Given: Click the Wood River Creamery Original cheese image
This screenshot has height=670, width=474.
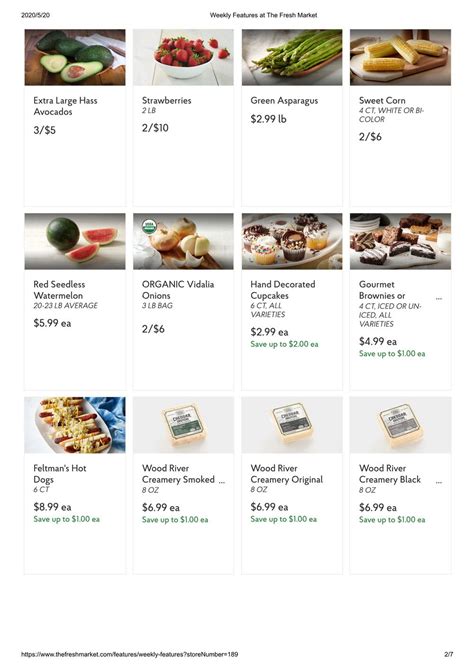Looking at the screenshot, I should pos(292,425).
